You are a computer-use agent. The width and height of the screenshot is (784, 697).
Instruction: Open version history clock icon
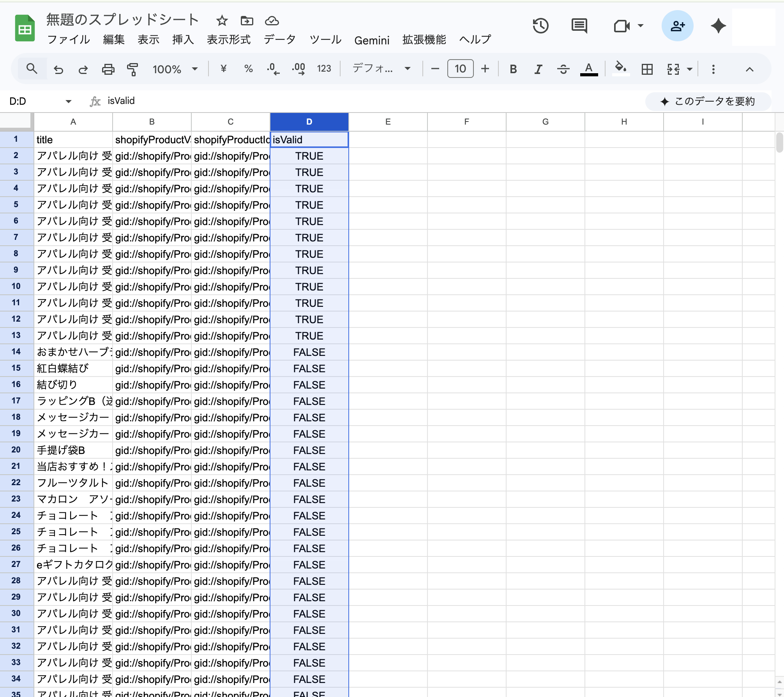pyautogui.click(x=540, y=26)
